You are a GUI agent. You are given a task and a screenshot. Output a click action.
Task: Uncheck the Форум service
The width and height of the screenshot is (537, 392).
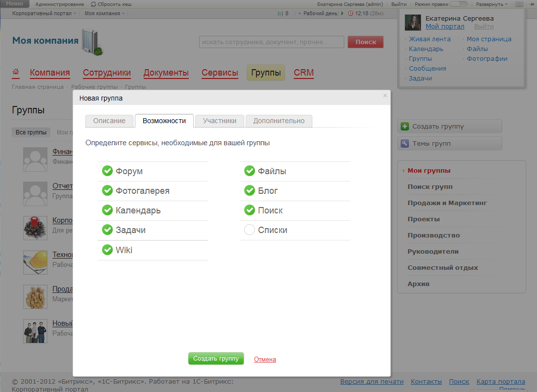[x=107, y=171]
